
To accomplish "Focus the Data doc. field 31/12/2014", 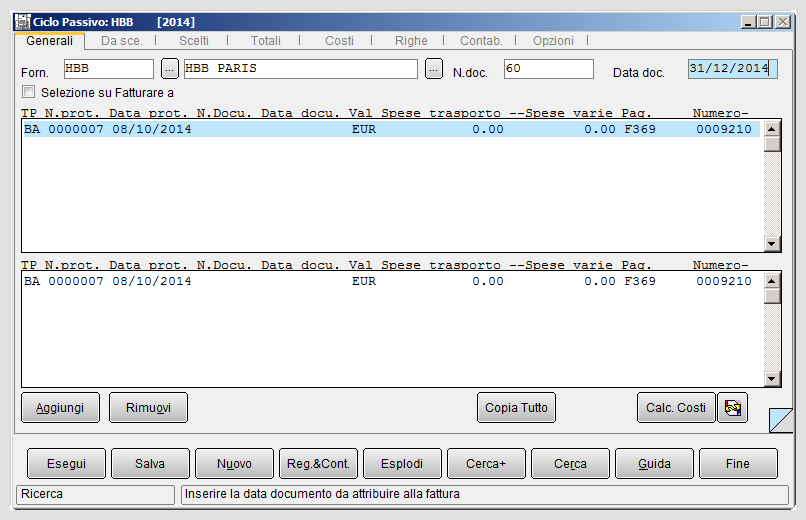I will point(732,69).
